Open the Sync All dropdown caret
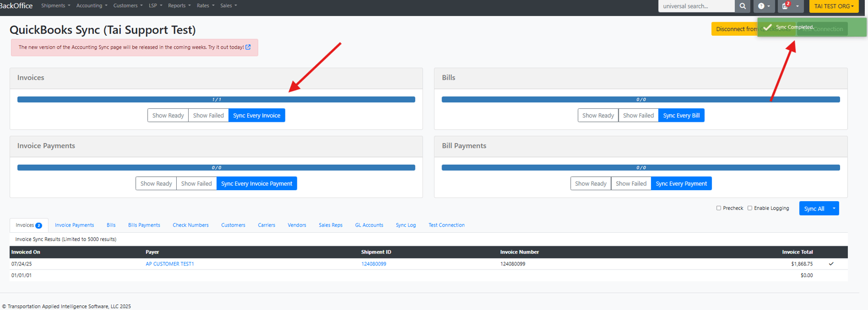 [834, 208]
